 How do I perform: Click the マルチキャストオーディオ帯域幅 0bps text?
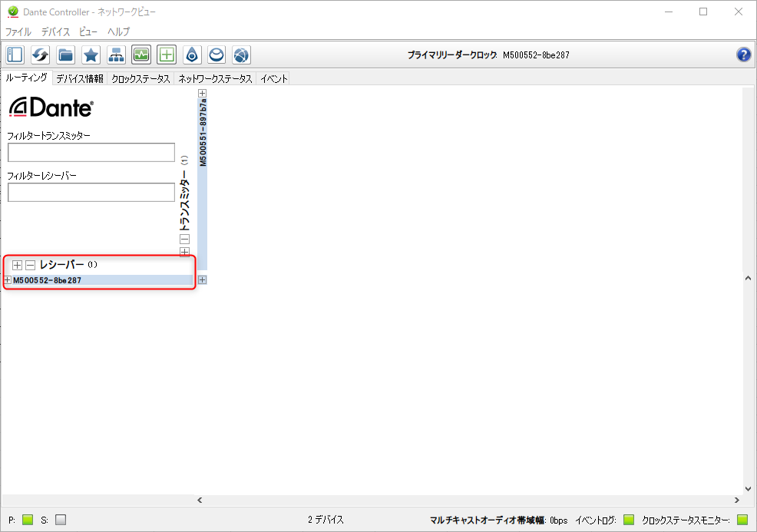pos(499,520)
